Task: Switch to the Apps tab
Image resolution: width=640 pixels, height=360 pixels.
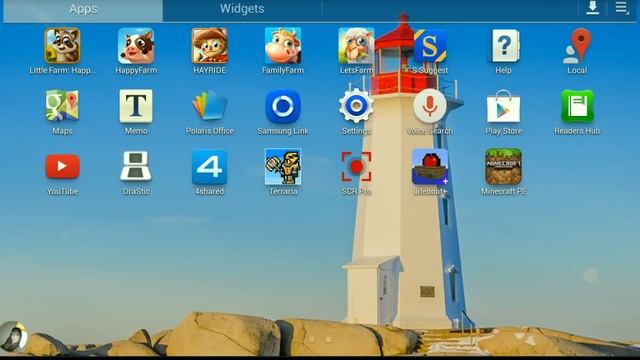Action: [x=83, y=10]
